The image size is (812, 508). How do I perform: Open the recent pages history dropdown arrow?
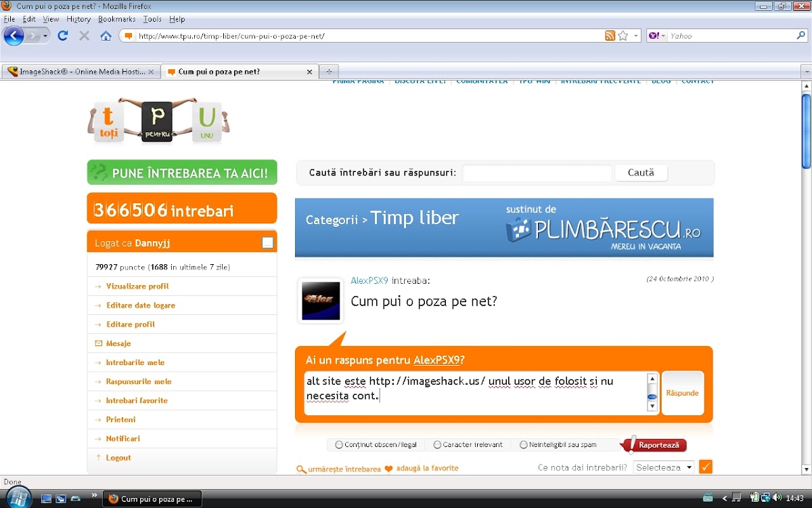(x=45, y=36)
